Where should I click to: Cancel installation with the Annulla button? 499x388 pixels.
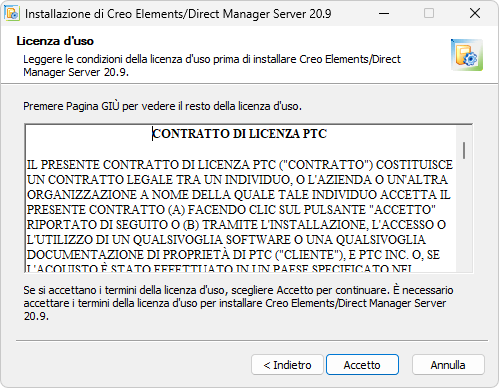click(x=448, y=365)
